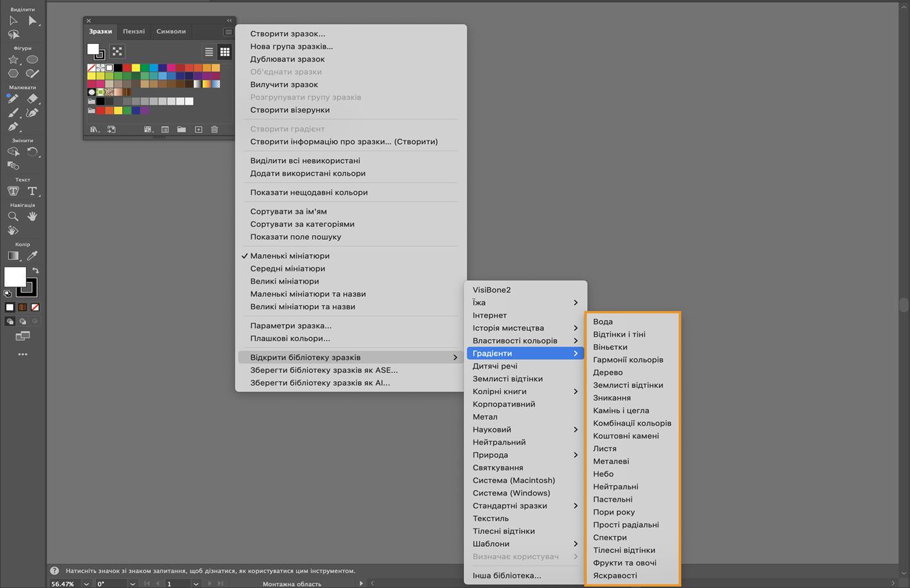Select the Zoom magnifier tool
Image resolution: width=910 pixels, height=588 pixels.
[13, 216]
